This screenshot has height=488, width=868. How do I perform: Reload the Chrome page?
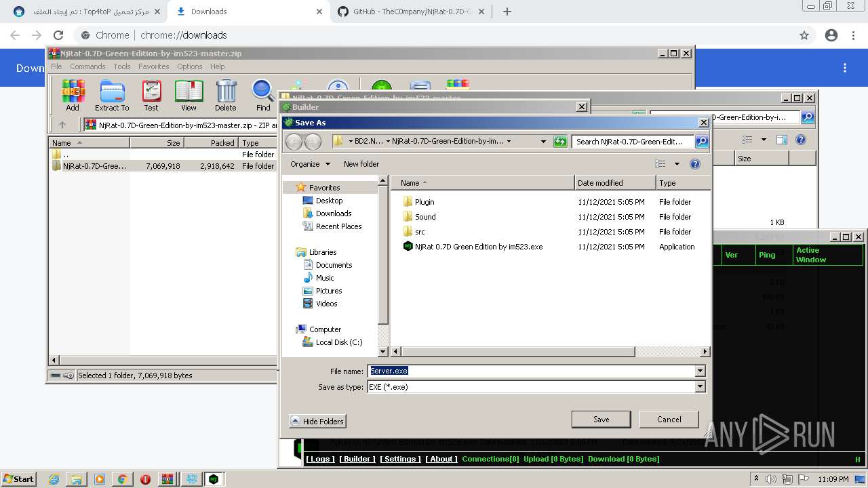[58, 35]
